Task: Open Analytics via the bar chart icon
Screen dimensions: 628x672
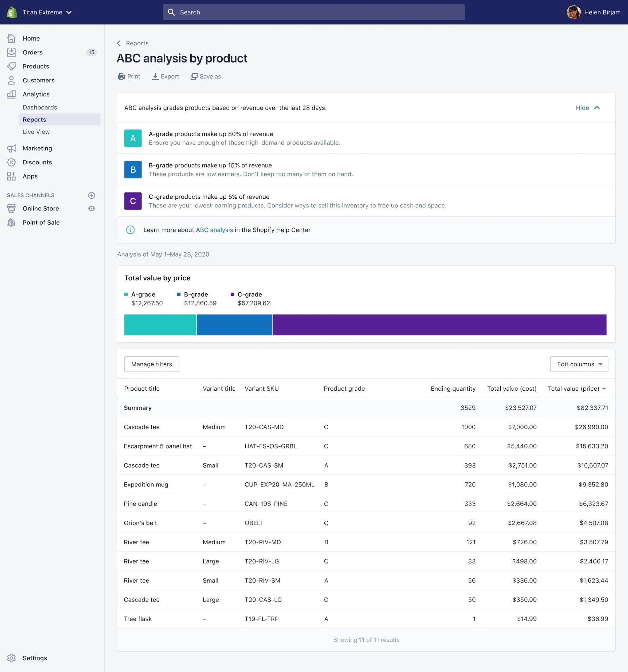Action: pos(11,94)
